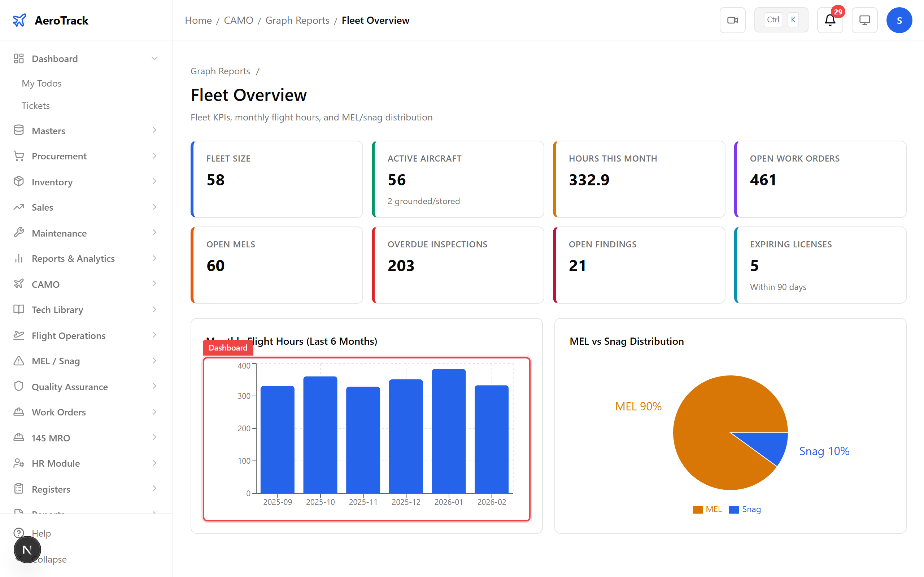Select the Maintenance wrench icon in sidebar

(x=19, y=233)
